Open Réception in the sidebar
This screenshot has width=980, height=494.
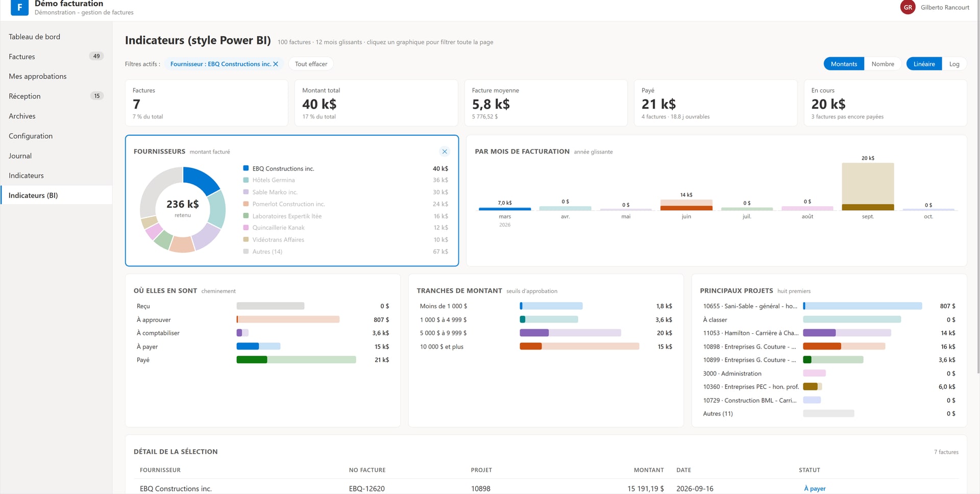pos(56,96)
